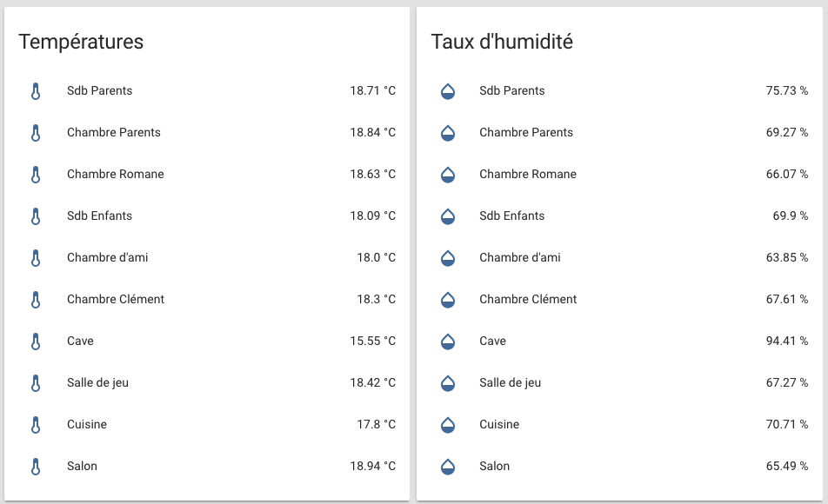This screenshot has height=504, width=828.
Task: Click the humidity droplet icon beside Cave
Action: 448,342
